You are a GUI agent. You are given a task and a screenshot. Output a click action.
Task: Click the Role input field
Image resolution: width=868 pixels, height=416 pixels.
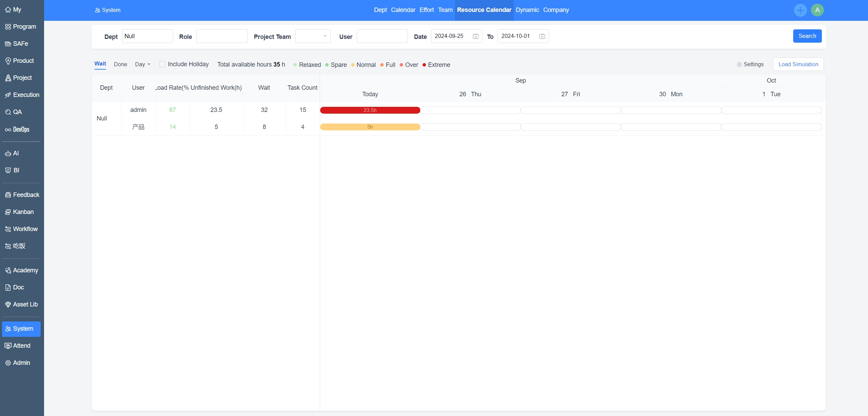[x=222, y=36]
